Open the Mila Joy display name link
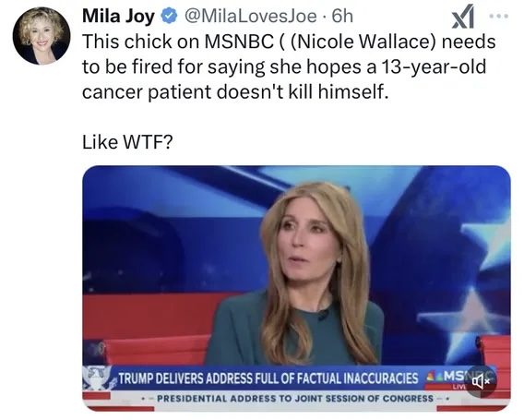 click(118, 16)
